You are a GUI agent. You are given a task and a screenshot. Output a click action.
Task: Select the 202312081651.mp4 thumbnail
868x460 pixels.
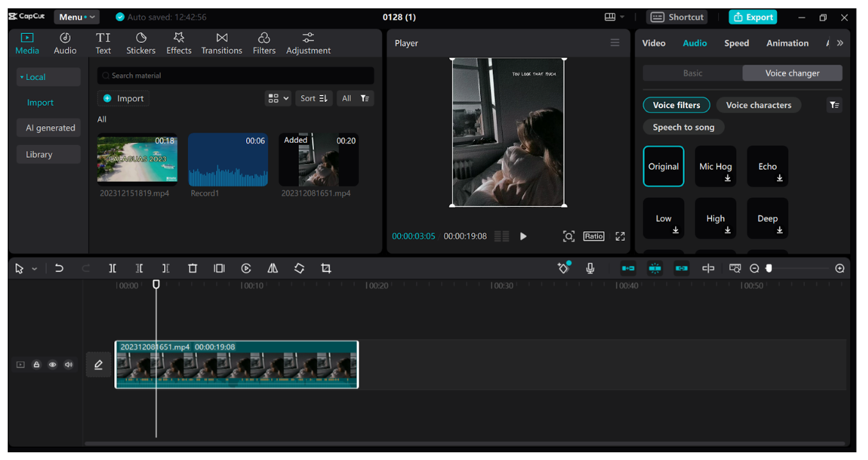319,160
